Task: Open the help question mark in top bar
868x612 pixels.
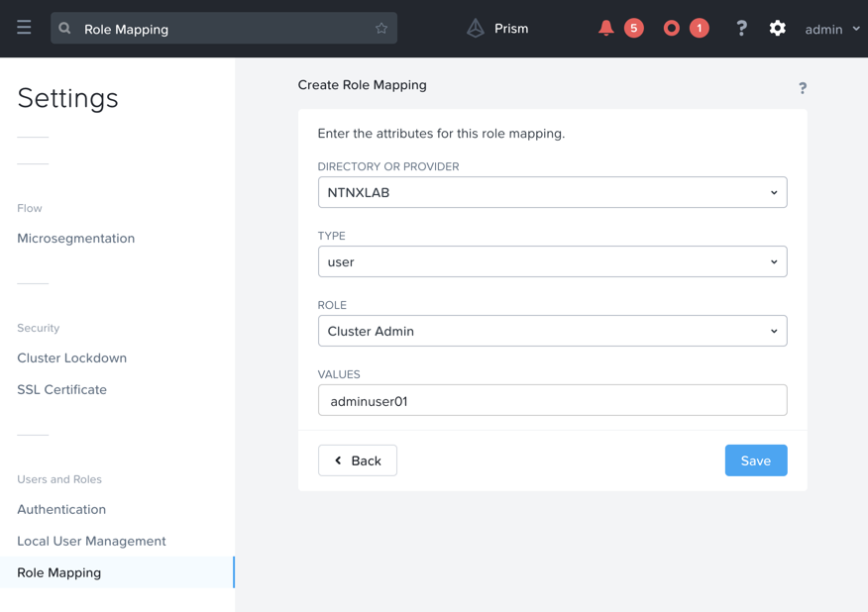Action: click(x=742, y=28)
